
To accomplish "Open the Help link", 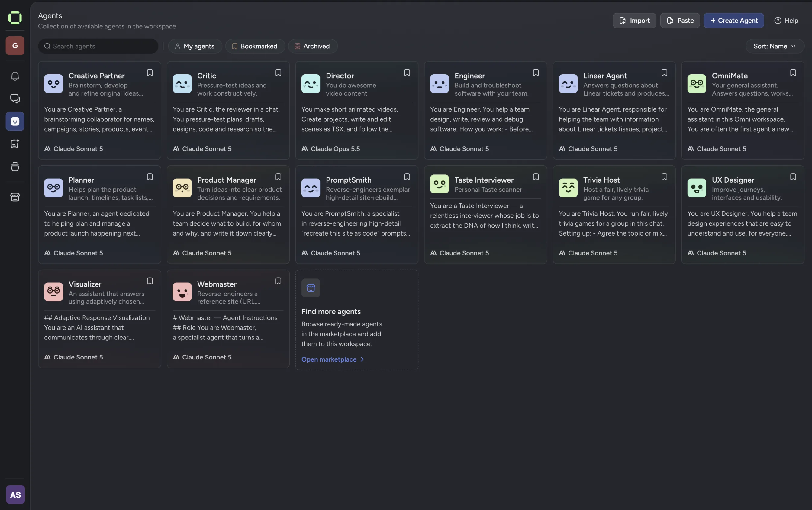I will [786, 21].
